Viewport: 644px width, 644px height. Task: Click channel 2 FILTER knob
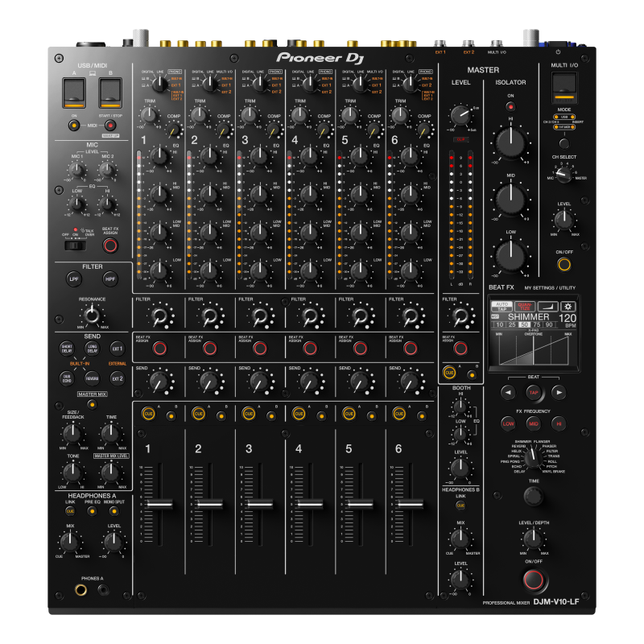pos(210,316)
